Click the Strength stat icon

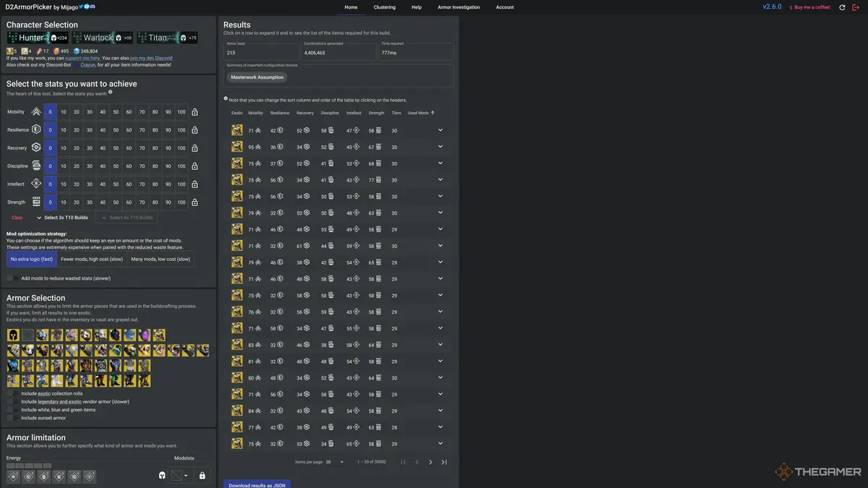35,202
